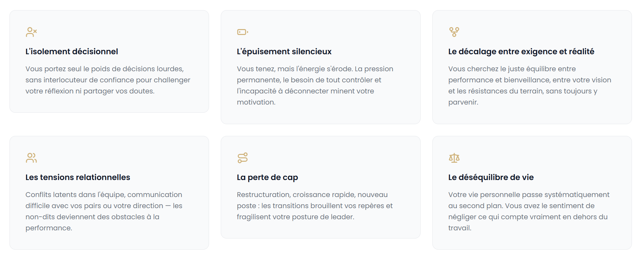Click the text starting "Conflits latents dans l'équipe"
Viewport: 644px width, 264px height.
click(104, 206)
